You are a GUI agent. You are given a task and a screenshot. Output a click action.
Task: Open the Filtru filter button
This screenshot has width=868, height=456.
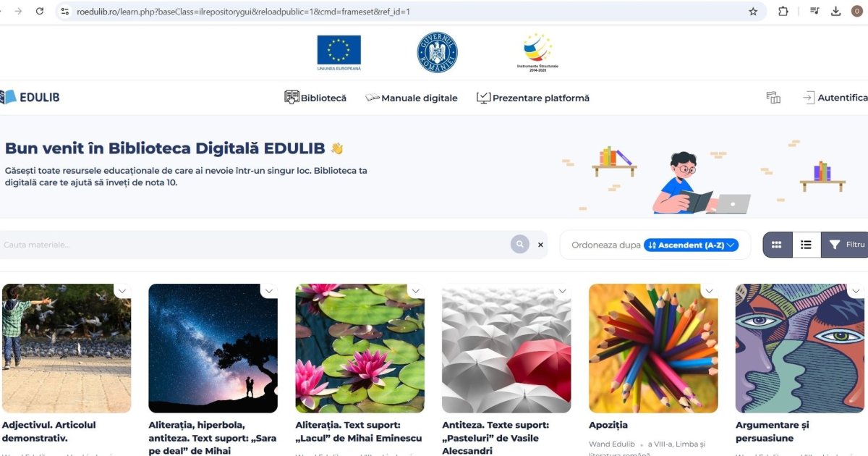point(845,245)
